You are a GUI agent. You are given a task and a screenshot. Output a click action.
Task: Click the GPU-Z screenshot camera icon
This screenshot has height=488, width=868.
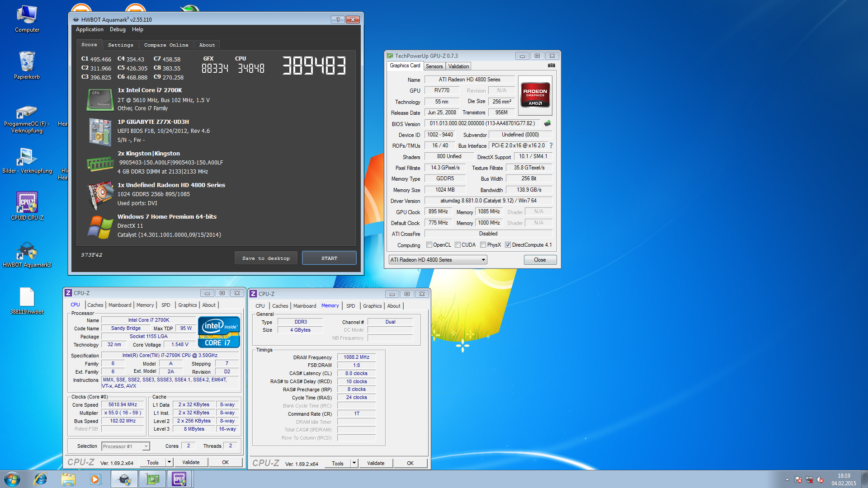552,66
